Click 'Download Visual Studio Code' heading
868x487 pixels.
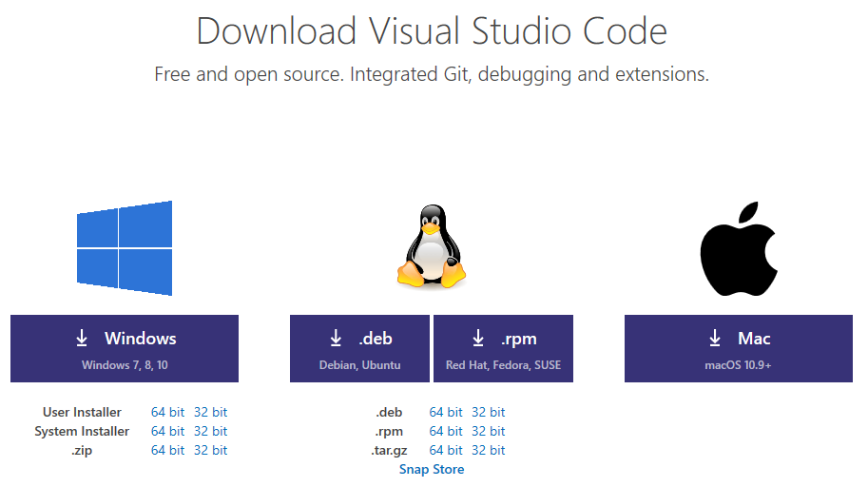432,31
